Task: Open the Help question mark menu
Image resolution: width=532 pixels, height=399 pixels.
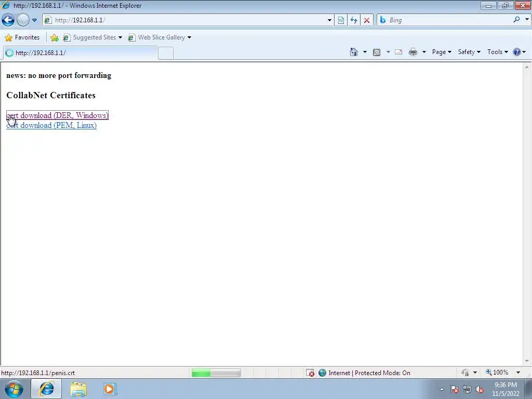Action: 519,52
